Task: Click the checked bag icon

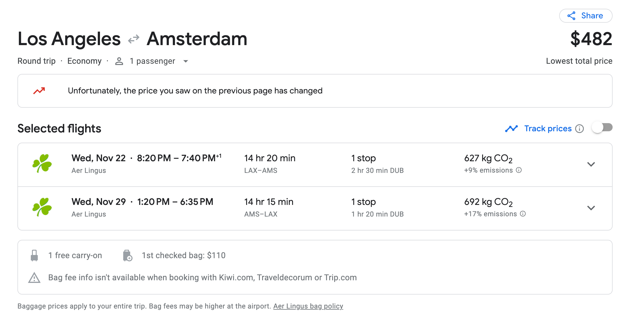Action: pyautogui.click(x=127, y=256)
